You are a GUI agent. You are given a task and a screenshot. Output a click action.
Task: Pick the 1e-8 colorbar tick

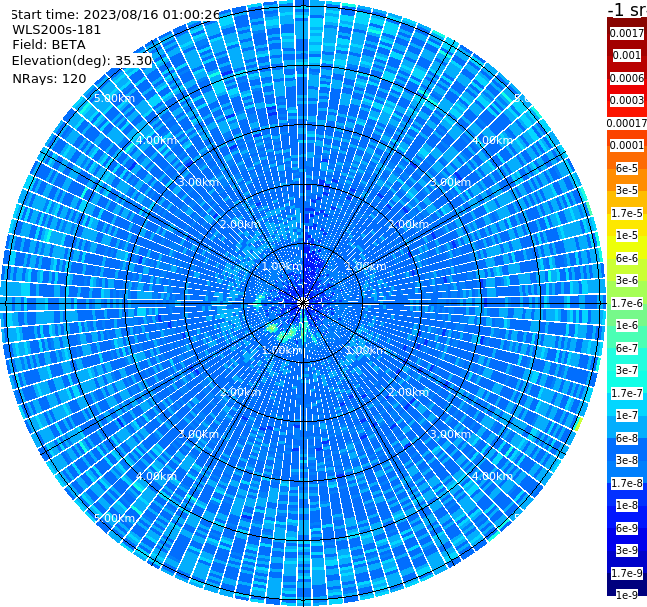tap(627, 505)
